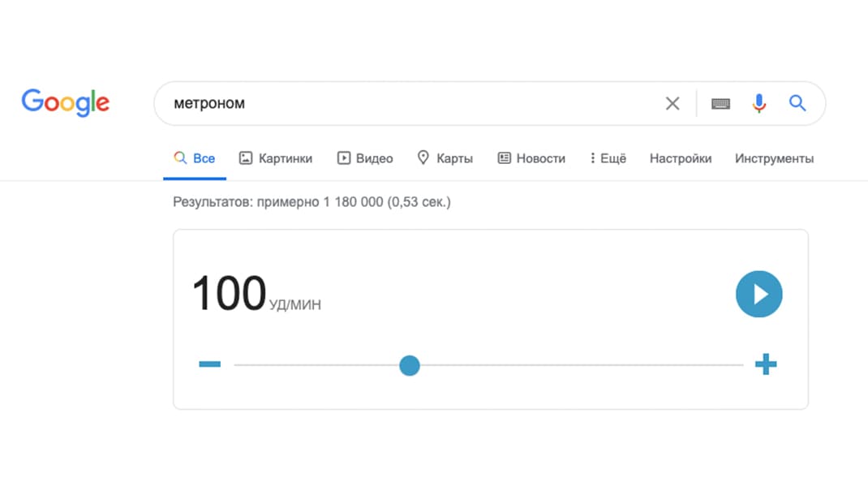Clear the search query with the X icon
The width and height of the screenshot is (868, 487).
(672, 103)
